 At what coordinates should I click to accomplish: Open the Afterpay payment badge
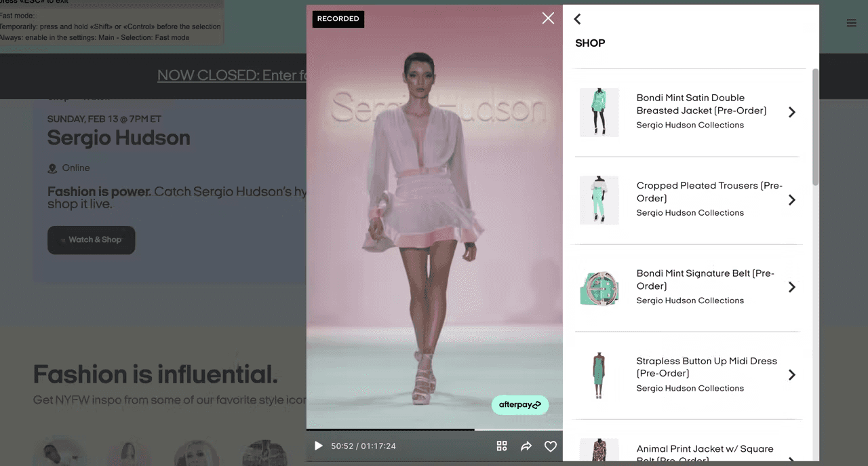(x=519, y=405)
